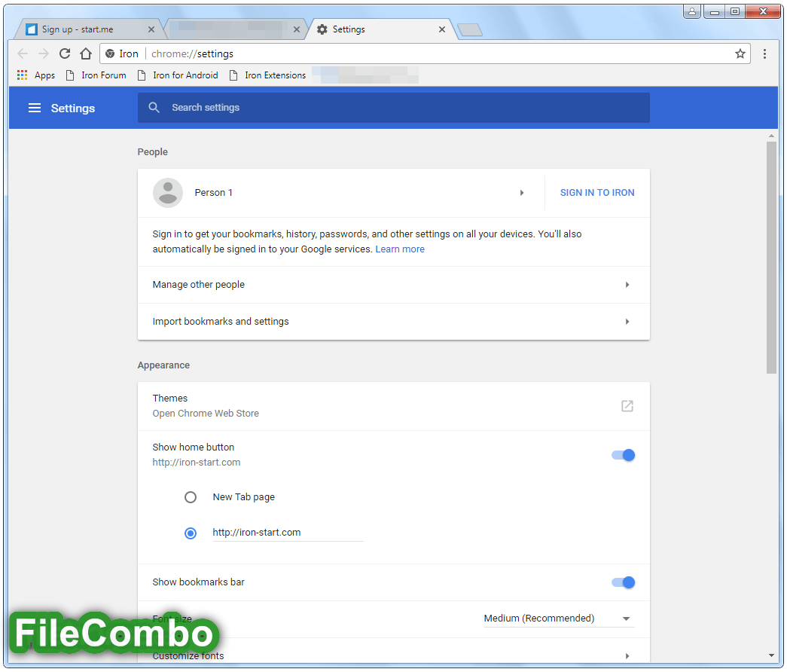Open the three-dot browser menu
This screenshot has width=787, height=672.
point(764,53)
